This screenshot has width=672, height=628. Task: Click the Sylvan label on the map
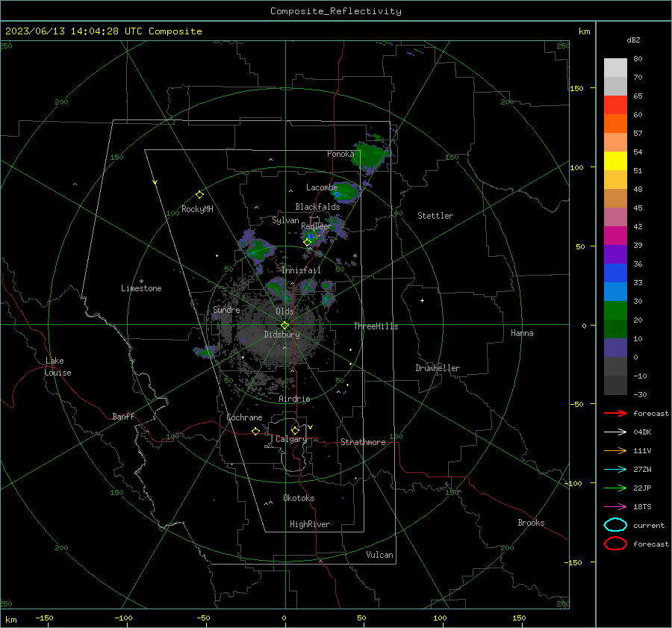285,220
